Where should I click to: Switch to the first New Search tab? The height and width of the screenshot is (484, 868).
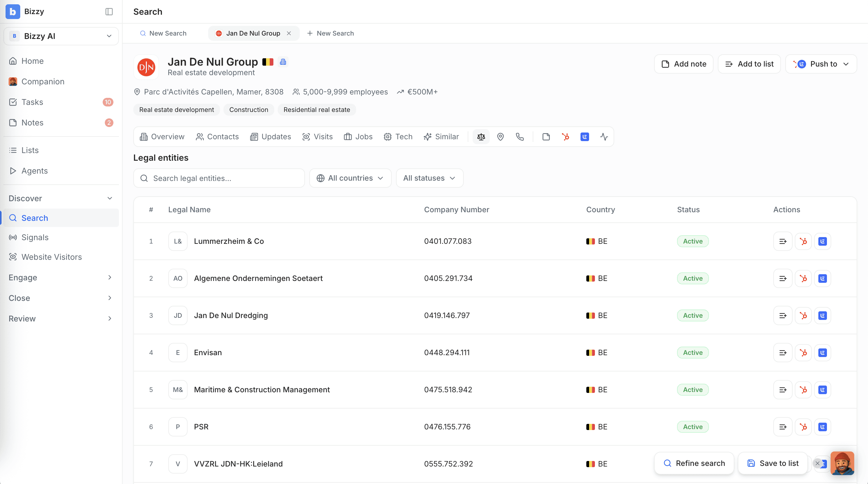[163, 33]
